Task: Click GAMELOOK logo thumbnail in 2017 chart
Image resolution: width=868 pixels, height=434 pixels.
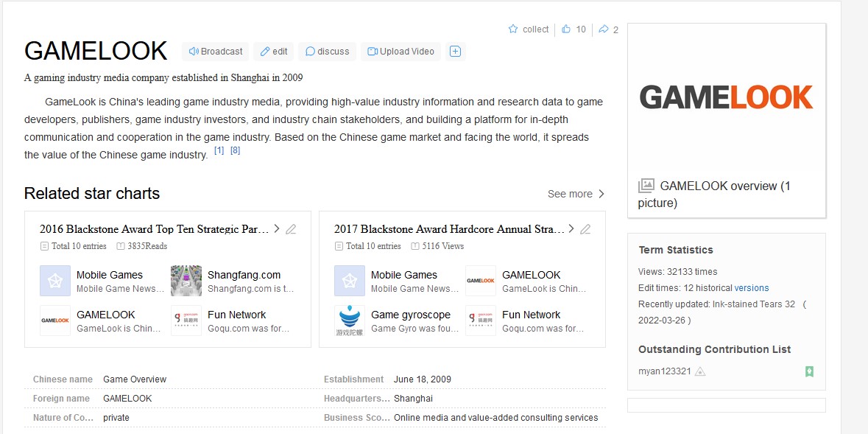Action: [481, 281]
